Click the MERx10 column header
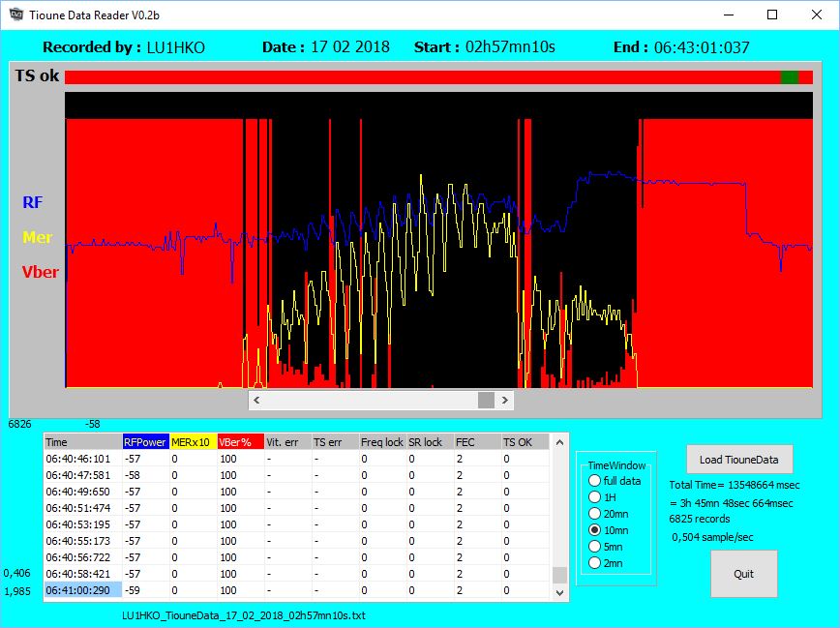This screenshot has height=628, width=840. coord(192,442)
